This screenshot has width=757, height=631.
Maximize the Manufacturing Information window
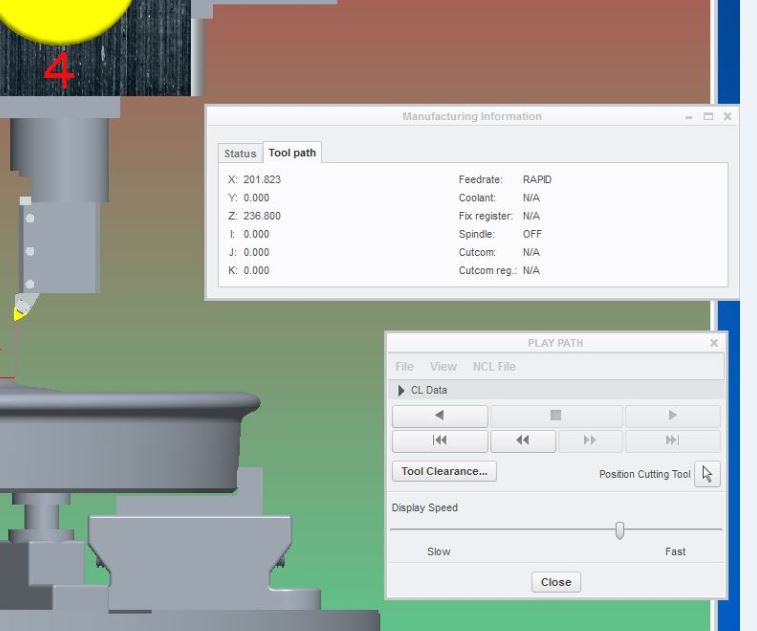(708, 116)
